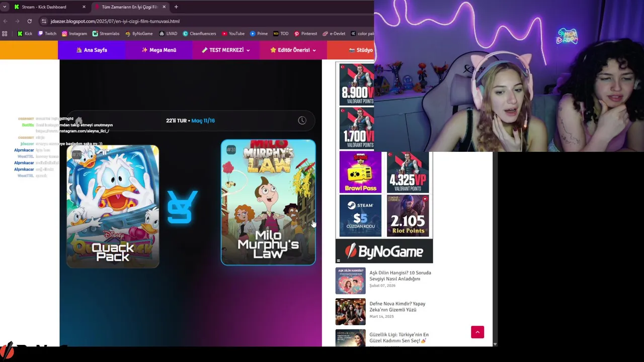Viewport: 644px width, 362px height.
Task: Open the Kick bookmark
Action: pyautogui.click(x=25, y=34)
